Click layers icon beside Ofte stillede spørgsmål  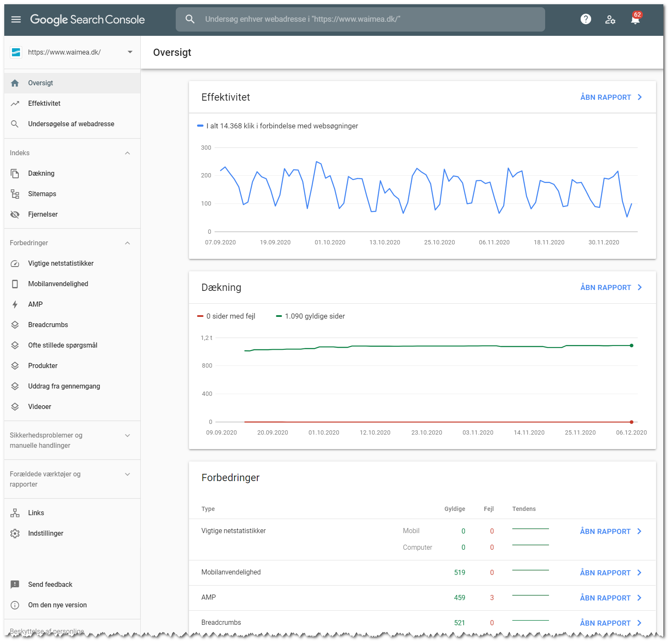click(x=15, y=345)
